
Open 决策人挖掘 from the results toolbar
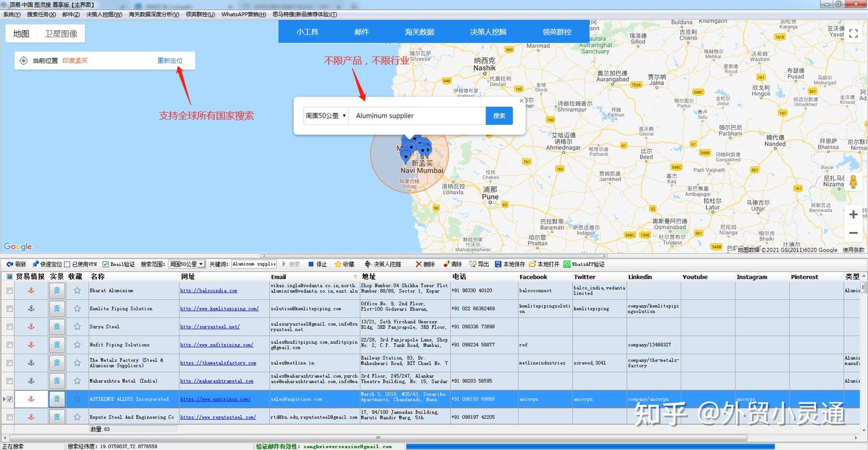coord(383,264)
